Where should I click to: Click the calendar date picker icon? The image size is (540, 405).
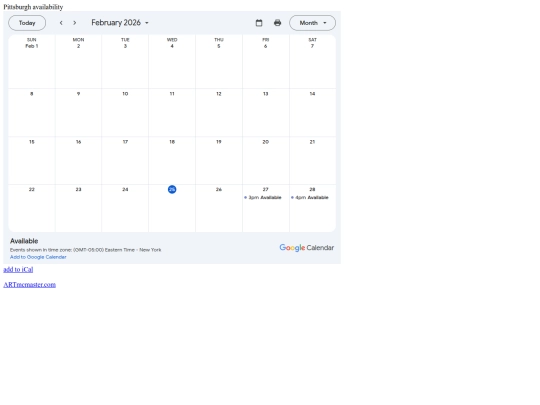point(259,23)
